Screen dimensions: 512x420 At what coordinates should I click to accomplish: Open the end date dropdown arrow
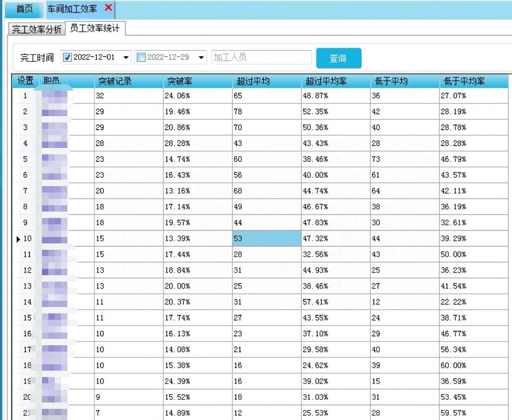point(201,57)
